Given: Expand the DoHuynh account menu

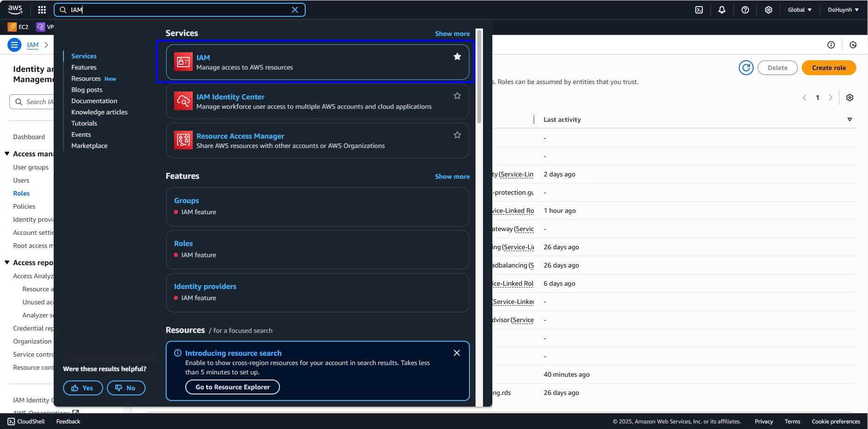Looking at the screenshot, I should 843,10.
